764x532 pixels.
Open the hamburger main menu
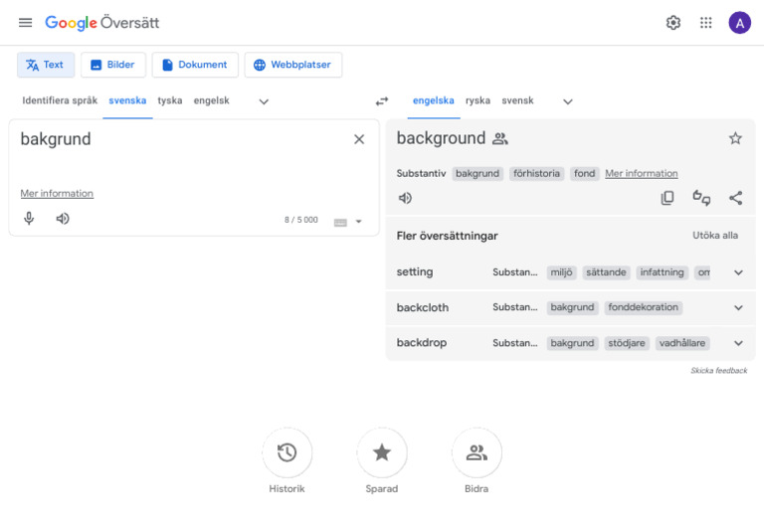pos(25,23)
